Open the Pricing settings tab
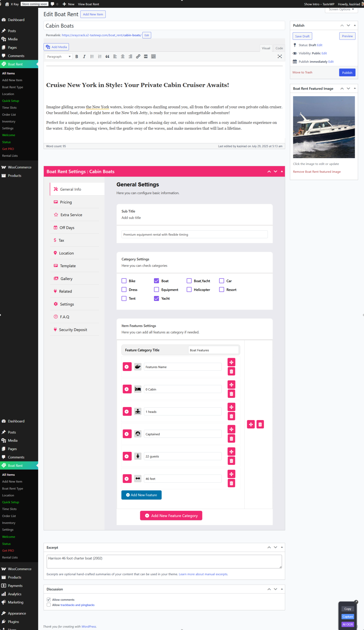The width and height of the screenshot is (364, 630). (66, 202)
